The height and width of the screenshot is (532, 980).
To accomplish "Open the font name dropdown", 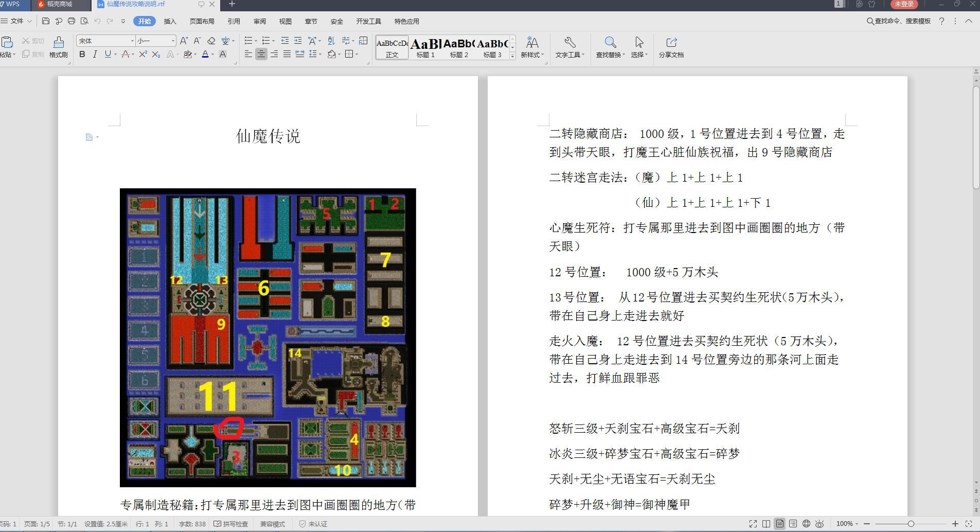I will (x=132, y=41).
